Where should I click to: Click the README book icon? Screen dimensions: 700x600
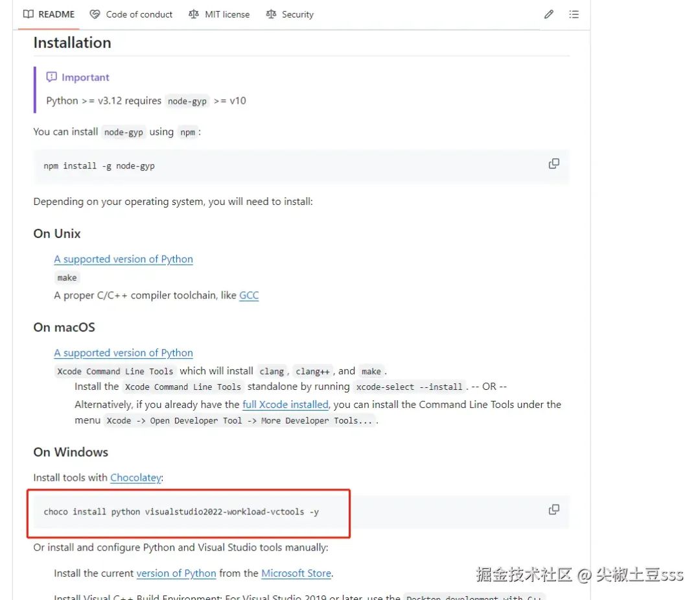[x=28, y=14]
